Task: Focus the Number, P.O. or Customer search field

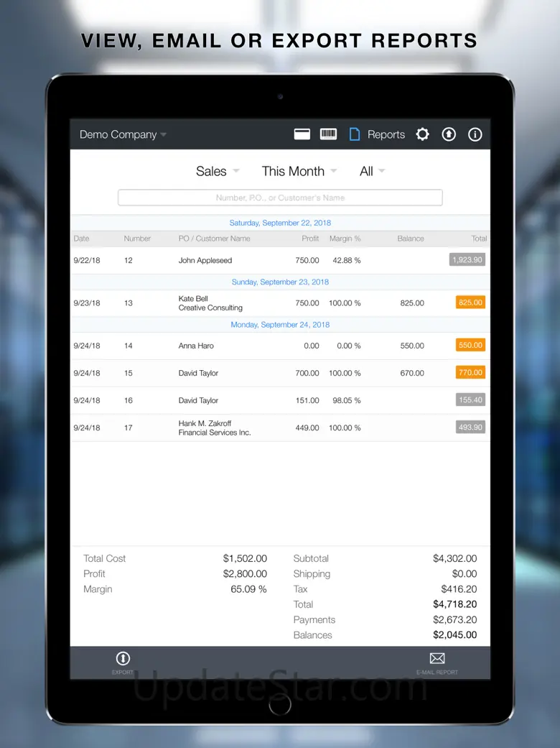Action: pos(280,198)
